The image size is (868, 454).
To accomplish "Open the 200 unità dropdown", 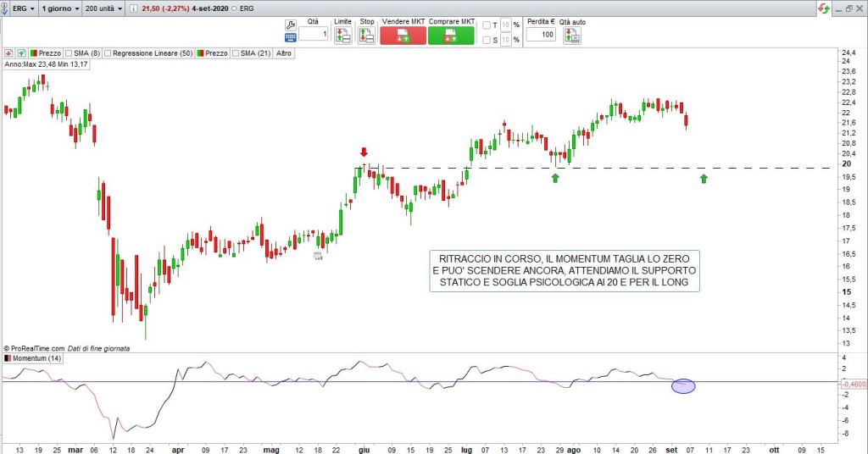I will (x=105, y=7).
